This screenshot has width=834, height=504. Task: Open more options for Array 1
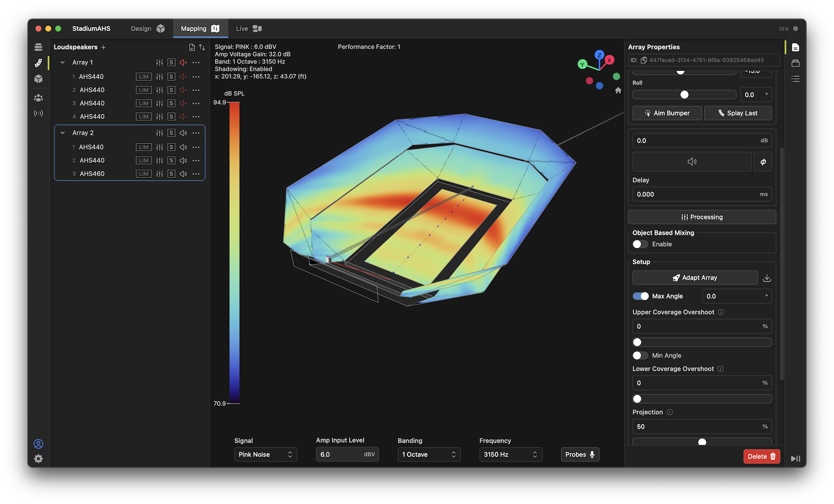[x=196, y=63]
